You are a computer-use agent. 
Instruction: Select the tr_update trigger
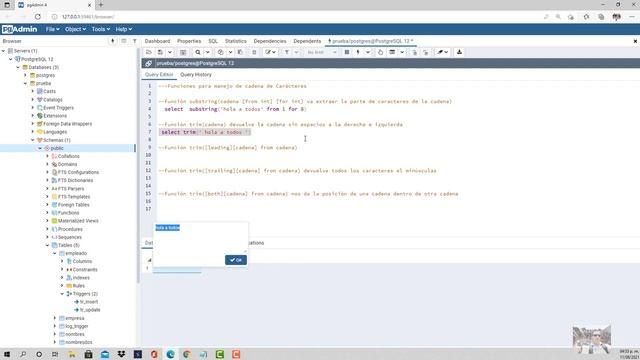point(90,310)
